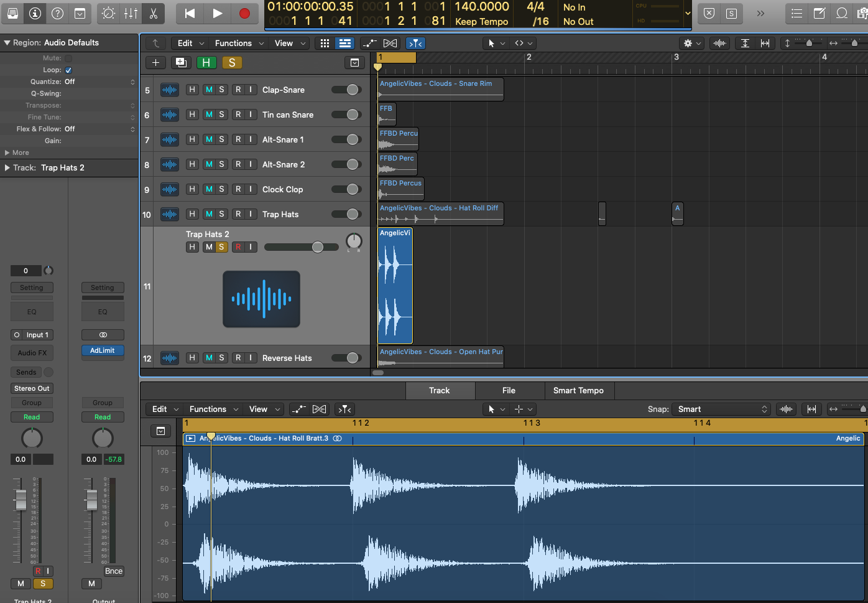868x603 pixels.
Task: Open the Quick Help question button
Action: [57, 13]
